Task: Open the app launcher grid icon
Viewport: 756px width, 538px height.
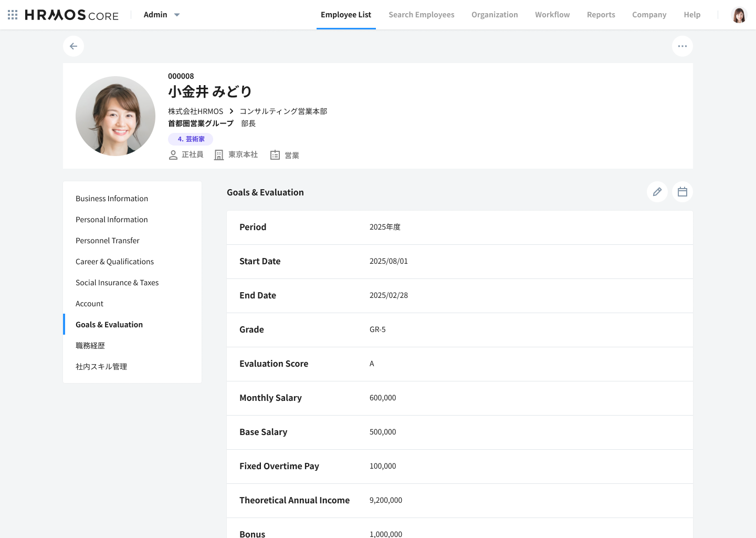Action: click(13, 15)
